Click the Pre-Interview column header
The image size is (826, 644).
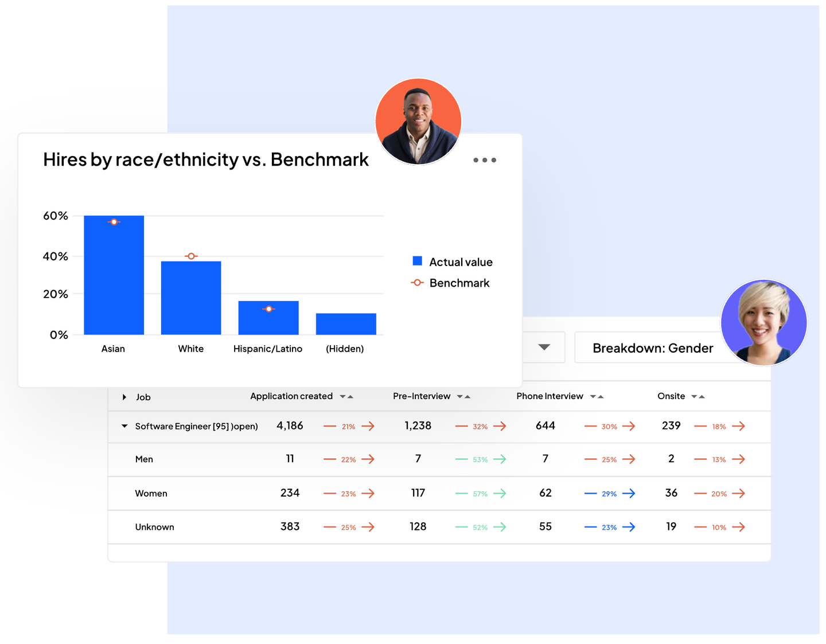coord(422,396)
